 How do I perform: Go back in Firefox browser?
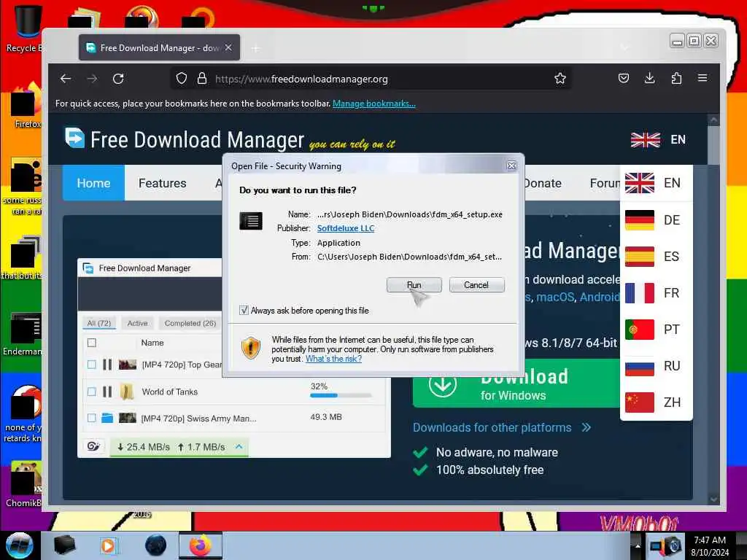pyautogui.click(x=66, y=79)
